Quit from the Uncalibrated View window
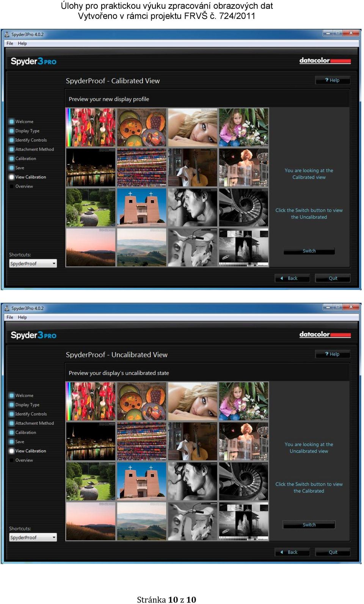 [x=333, y=552]
